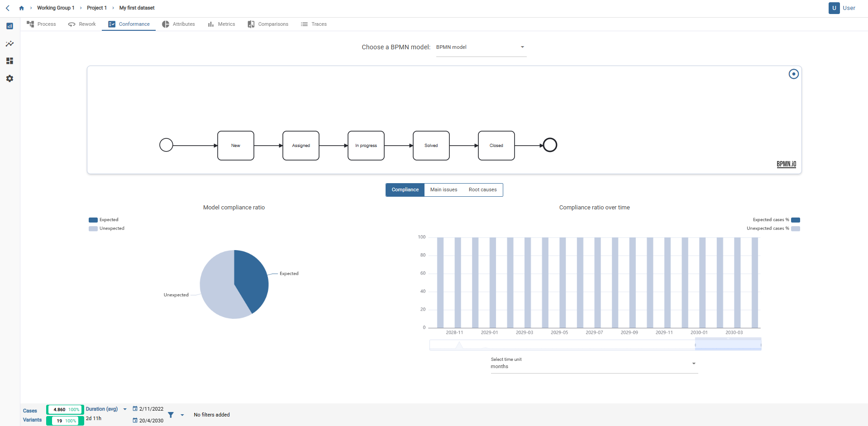This screenshot has height=426, width=868.
Task: Click the filter funnel icon in status bar
Action: [171, 415]
